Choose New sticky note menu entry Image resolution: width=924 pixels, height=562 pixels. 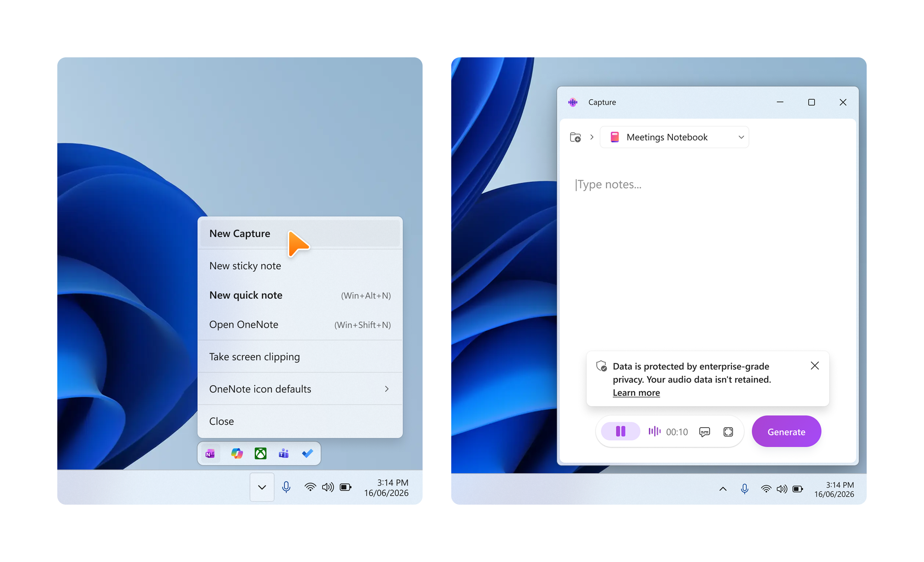300,266
